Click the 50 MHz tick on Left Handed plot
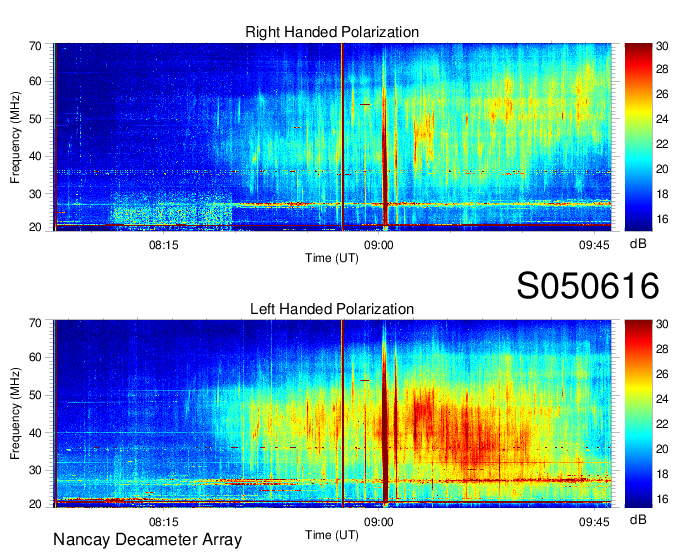The image size is (680, 552). [35, 395]
